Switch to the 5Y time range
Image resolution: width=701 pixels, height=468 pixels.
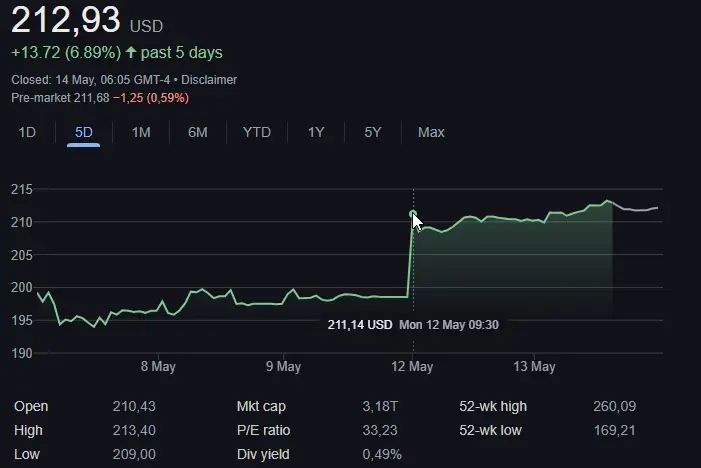tap(372, 132)
